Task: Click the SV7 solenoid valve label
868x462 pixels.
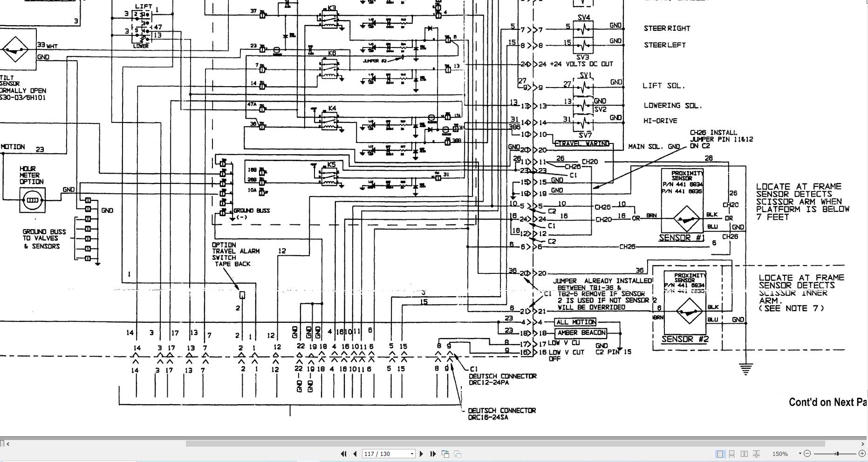Action: pos(584,135)
